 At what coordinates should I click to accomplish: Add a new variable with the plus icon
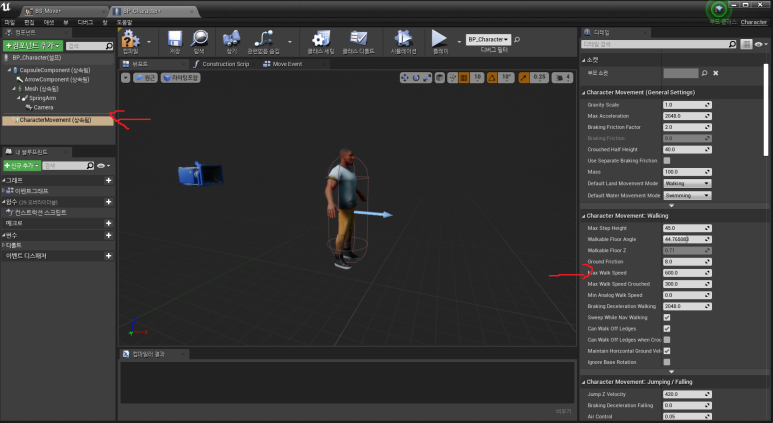[108, 235]
